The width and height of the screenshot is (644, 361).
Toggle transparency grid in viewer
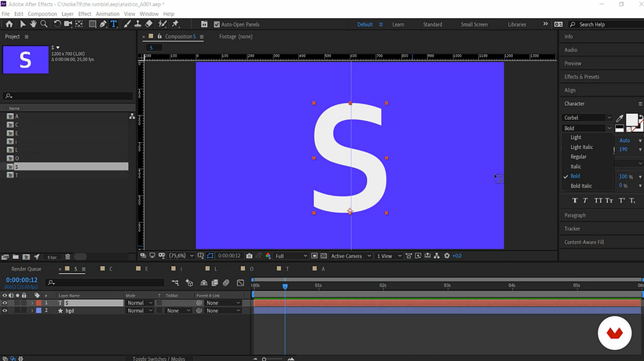324,256
